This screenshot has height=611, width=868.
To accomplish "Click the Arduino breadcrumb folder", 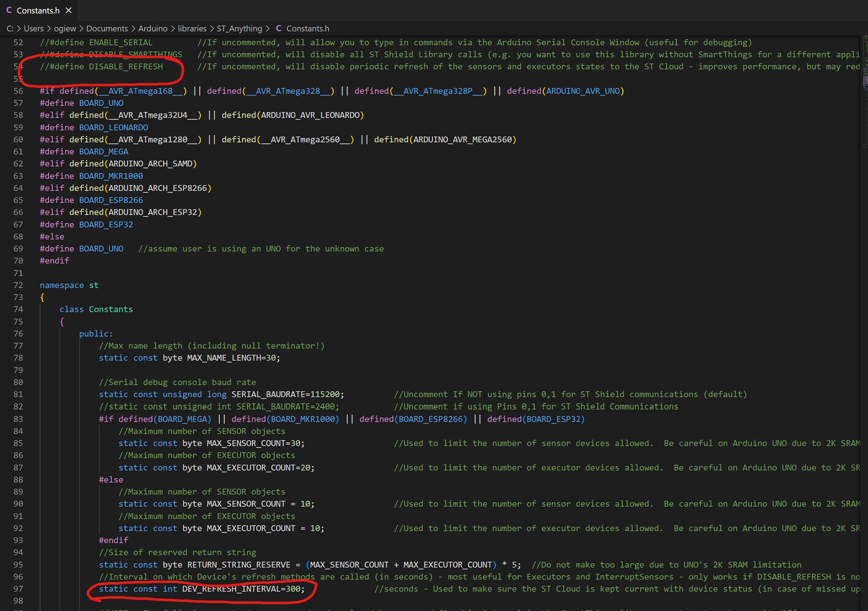I will (152, 28).
